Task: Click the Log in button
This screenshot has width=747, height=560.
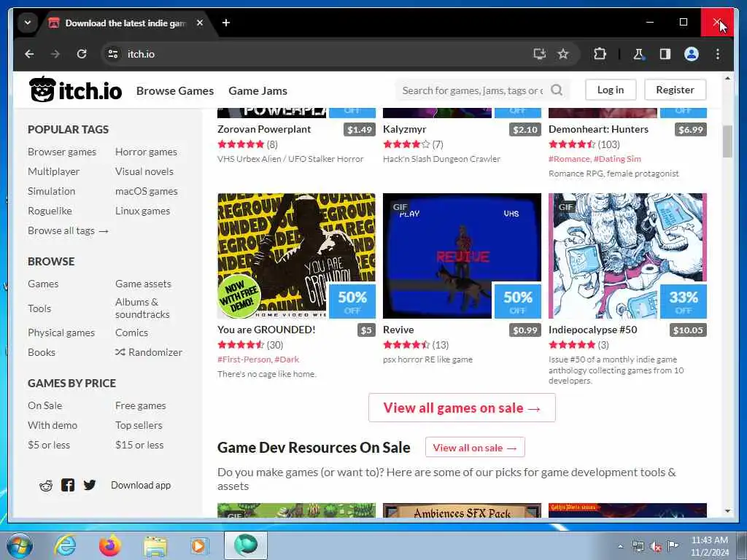Action: click(611, 90)
